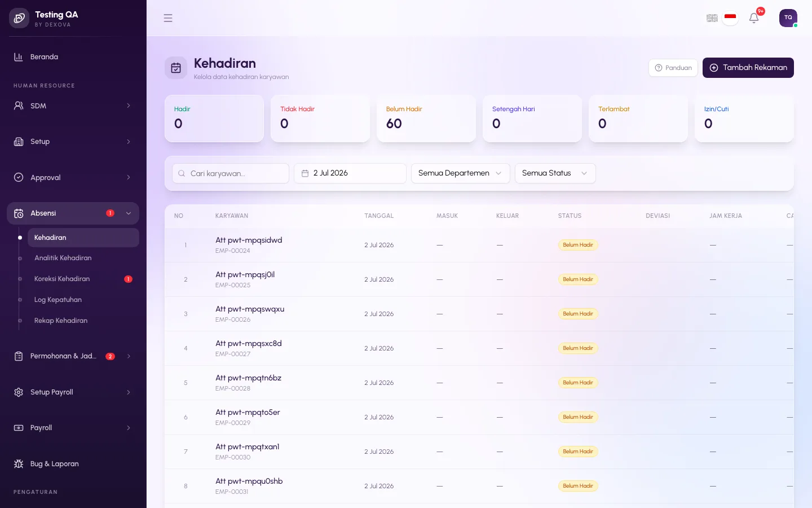The width and height of the screenshot is (812, 508).
Task: Click employee name Att pwt-mpqsj0il
Action: pos(245,275)
